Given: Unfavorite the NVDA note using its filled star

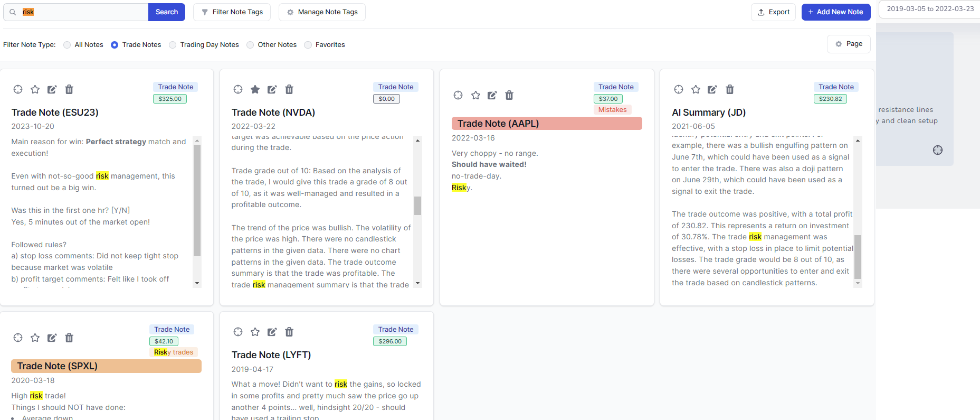Looking at the screenshot, I should (x=255, y=89).
